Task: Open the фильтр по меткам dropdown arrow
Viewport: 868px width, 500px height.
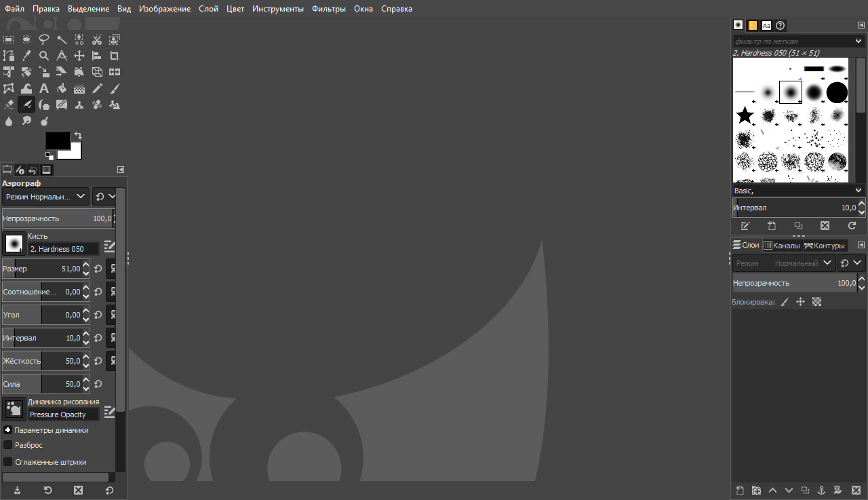Action: click(x=858, y=41)
